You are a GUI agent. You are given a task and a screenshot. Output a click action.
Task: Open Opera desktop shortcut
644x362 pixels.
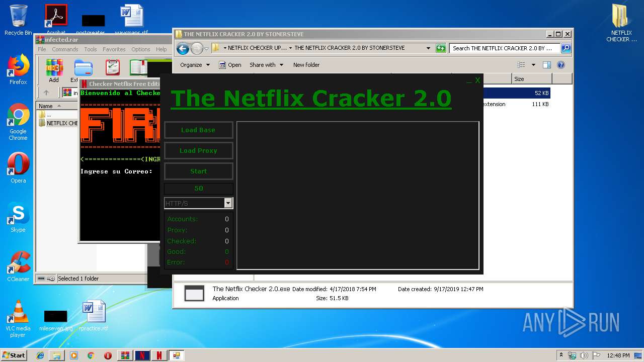pyautogui.click(x=18, y=168)
